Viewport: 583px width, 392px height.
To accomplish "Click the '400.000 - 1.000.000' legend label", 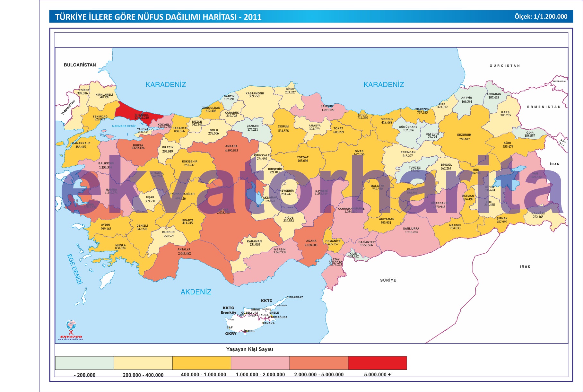I will click(x=204, y=375).
